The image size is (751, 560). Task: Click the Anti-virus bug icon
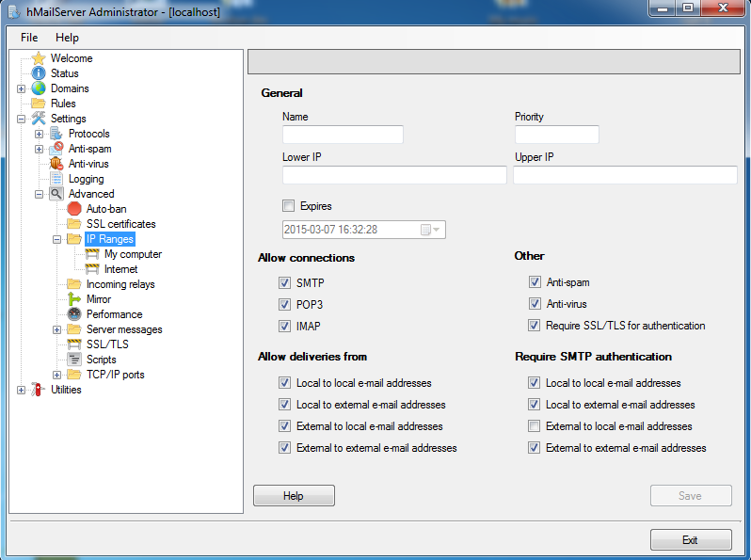[56, 164]
